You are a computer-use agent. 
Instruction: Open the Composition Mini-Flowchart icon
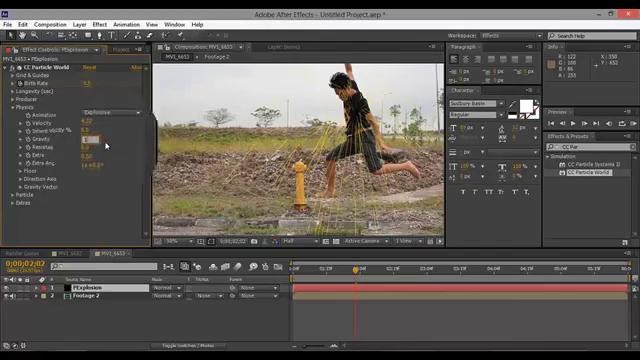click(x=168, y=267)
